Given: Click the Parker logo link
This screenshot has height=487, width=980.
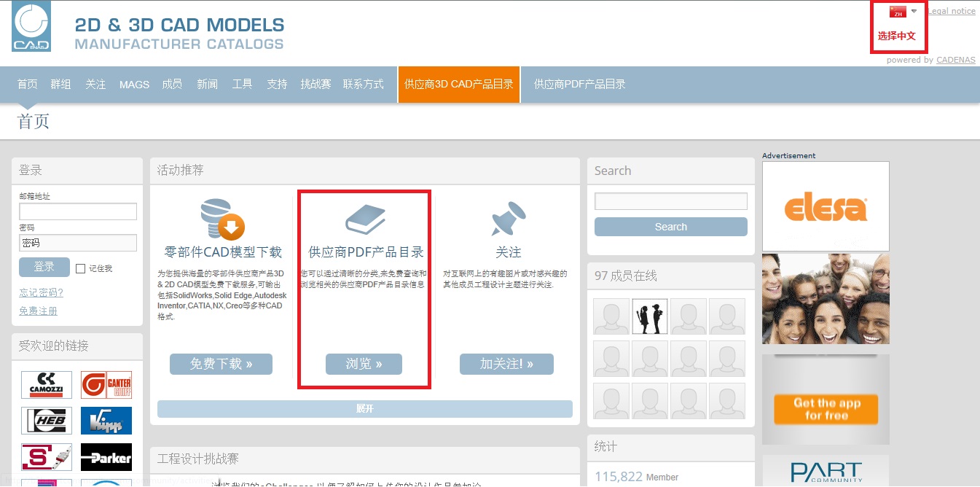Looking at the screenshot, I should (x=106, y=457).
